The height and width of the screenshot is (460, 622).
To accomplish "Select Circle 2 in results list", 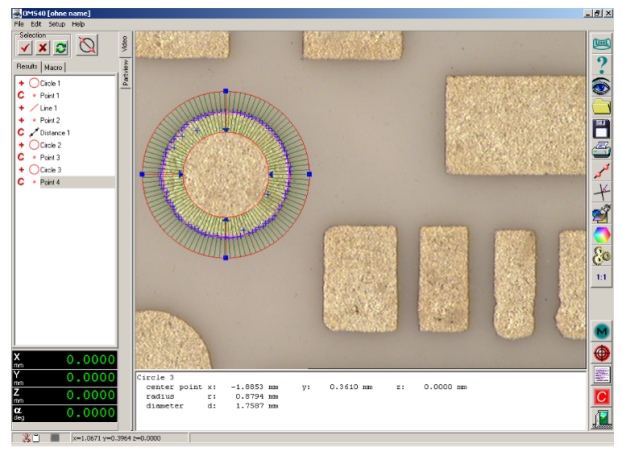I will click(x=50, y=145).
